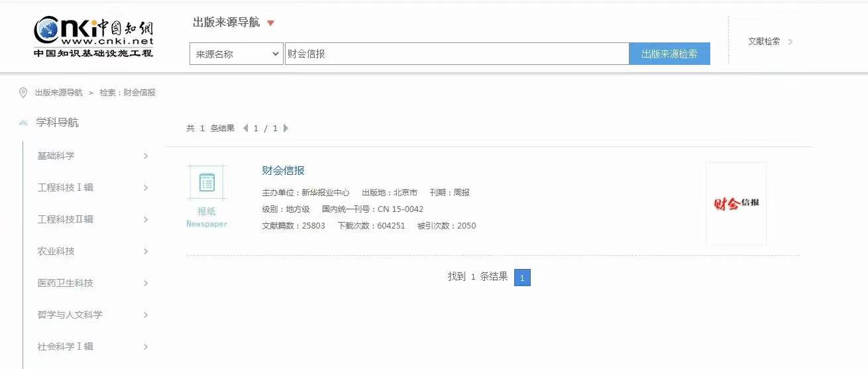Screen dimensions: 868x369
Task: Expand the 工程科技Ⅰ辑 chevron
Action: click(x=146, y=187)
